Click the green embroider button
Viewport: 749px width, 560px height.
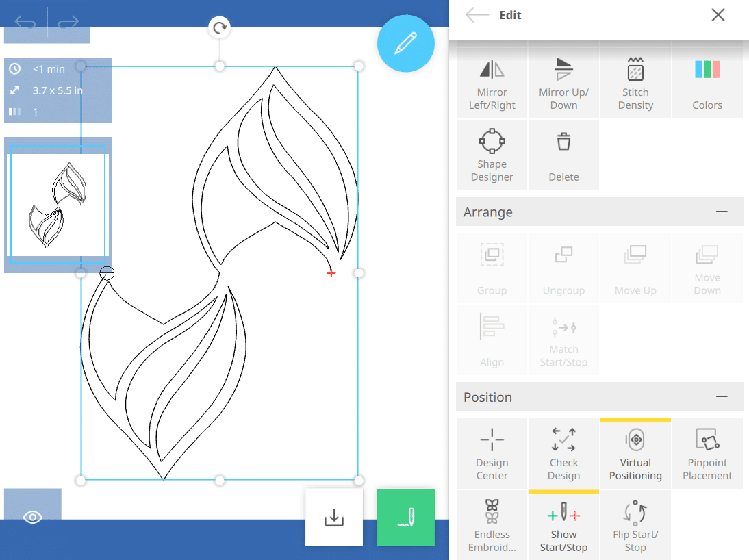pos(405,517)
